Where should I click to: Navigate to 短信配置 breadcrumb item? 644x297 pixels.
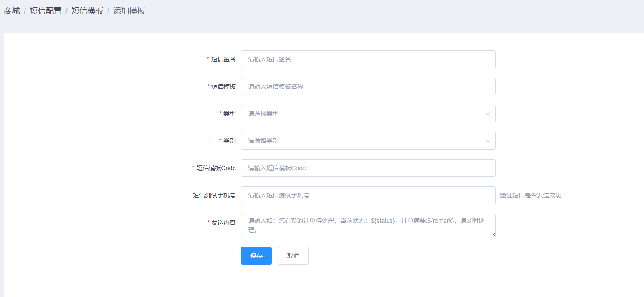[45, 11]
